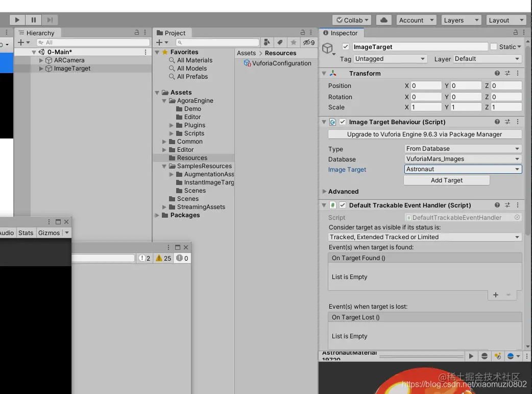Open Default Trackable Event Handler help icon
The height and width of the screenshot is (394, 532).
coord(497,205)
